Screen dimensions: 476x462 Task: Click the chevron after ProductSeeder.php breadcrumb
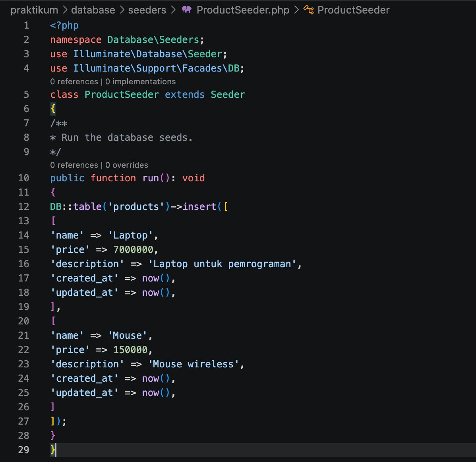pos(296,10)
